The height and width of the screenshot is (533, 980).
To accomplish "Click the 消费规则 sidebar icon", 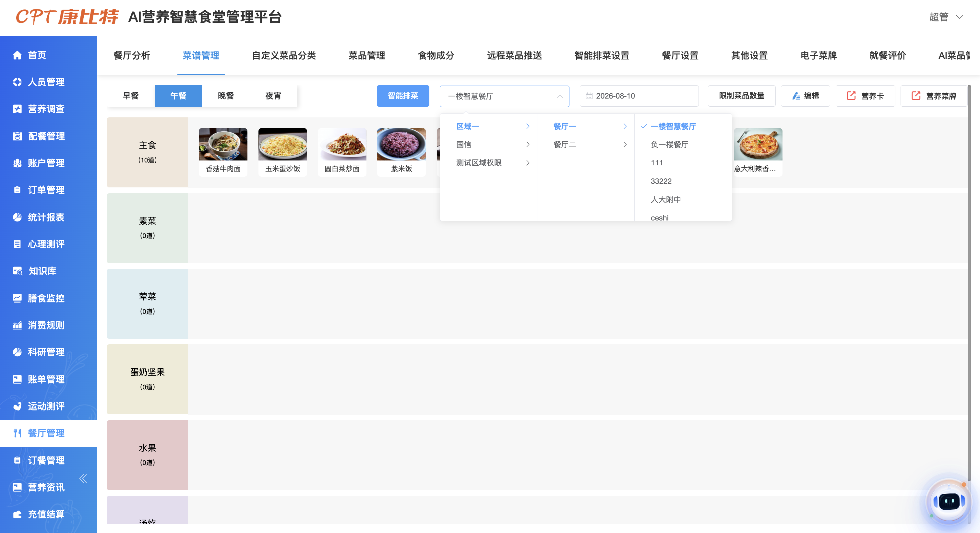I will [17, 325].
